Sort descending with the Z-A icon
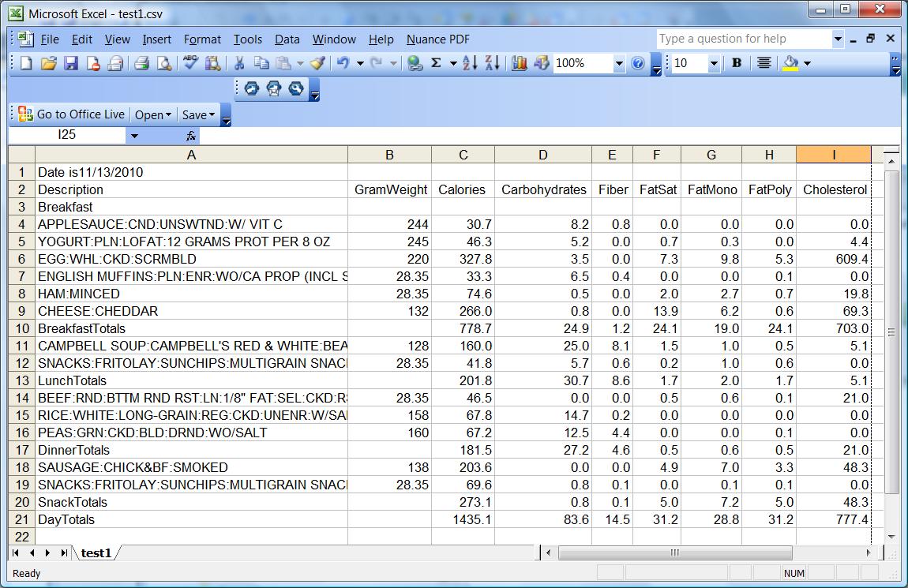The width and height of the screenshot is (908, 588). point(492,63)
